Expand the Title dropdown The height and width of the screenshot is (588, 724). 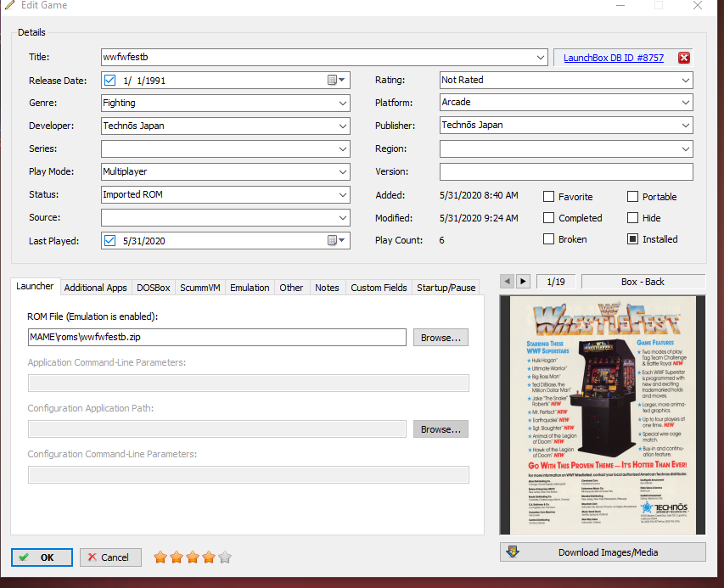540,57
